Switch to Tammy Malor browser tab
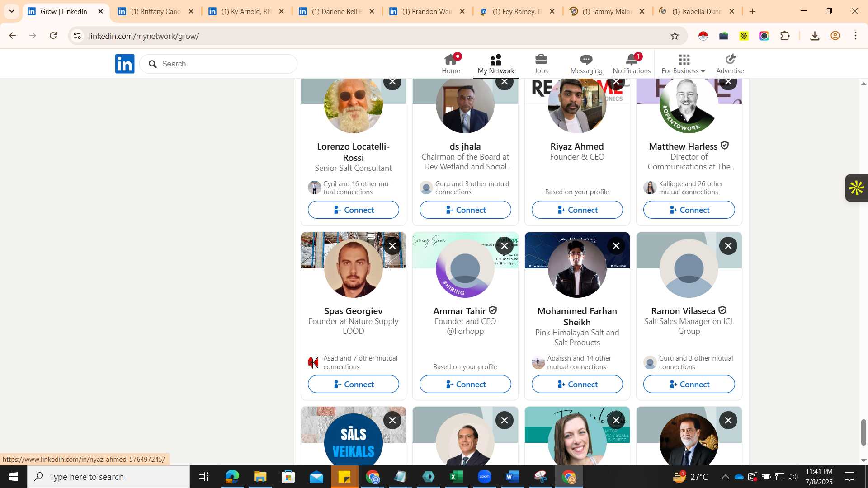Image resolution: width=868 pixels, height=488 pixels. point(607,11)
